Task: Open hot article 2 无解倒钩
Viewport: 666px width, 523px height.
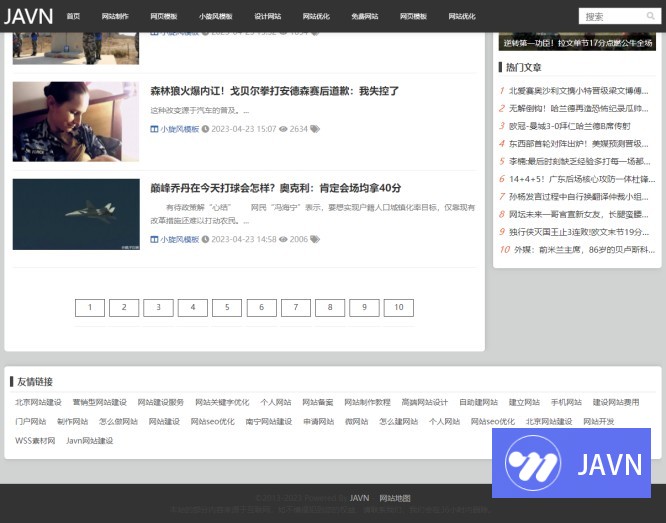Action: coord(579,108)
